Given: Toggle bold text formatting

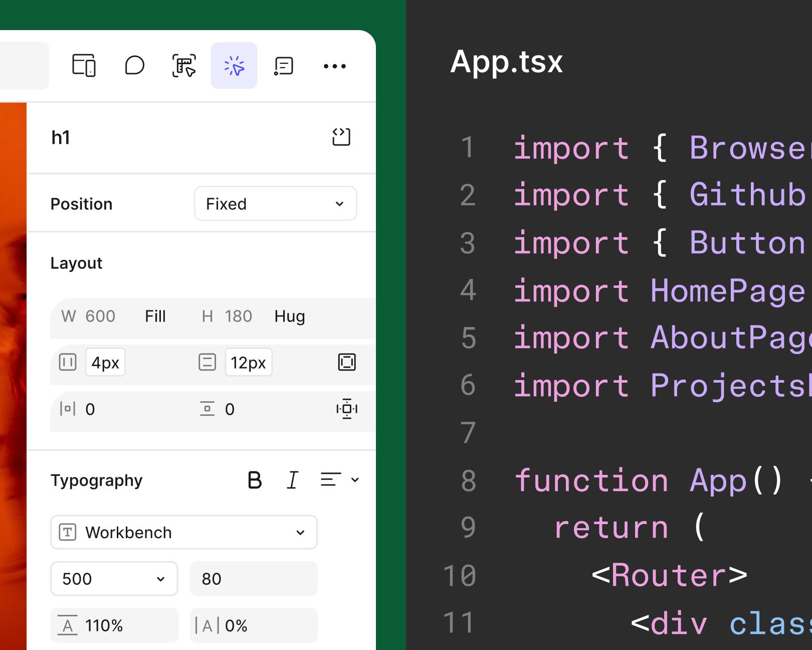Looking at the screenshot, I should [x=255, y=480].
